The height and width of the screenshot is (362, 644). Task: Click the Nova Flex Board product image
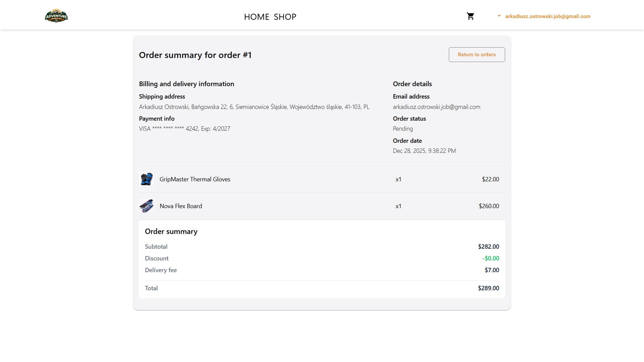pyautogui.click(x=147, y=206)
